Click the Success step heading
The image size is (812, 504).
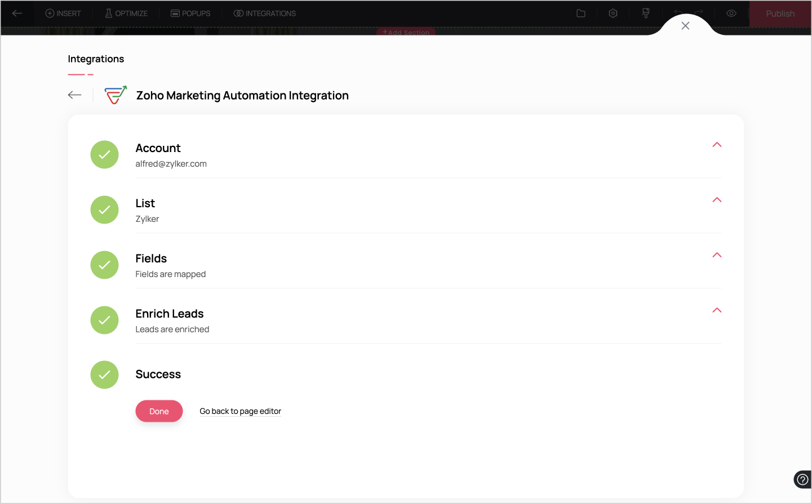pyautogui.click(x=158, y=374)
